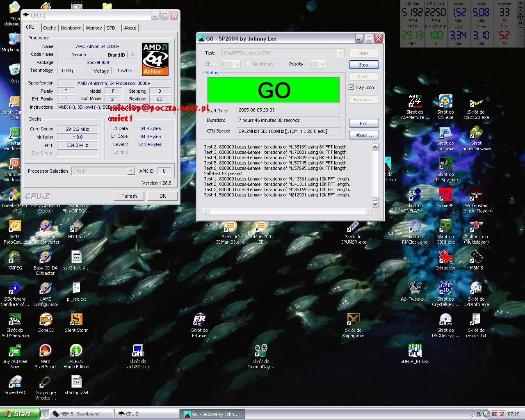Screen dimensions: 525x420
Task: Switch to CPU-Z taskbar button
Action: (146, 414)
